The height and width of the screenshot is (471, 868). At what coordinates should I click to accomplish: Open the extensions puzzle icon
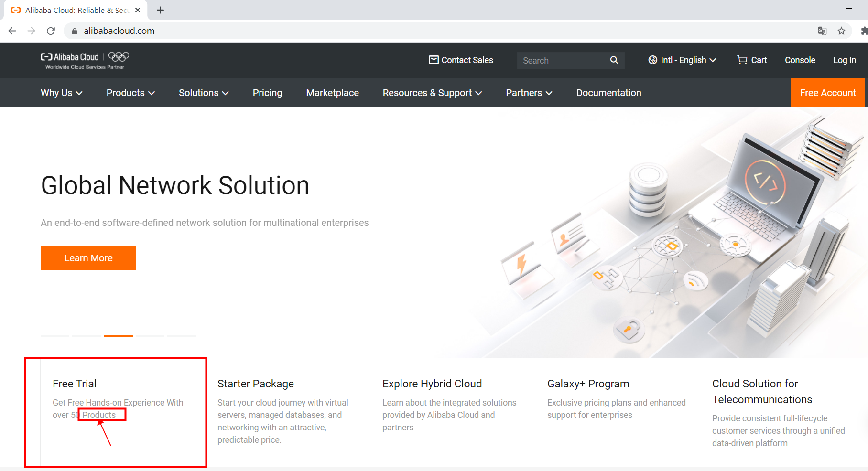pos(864,31)
